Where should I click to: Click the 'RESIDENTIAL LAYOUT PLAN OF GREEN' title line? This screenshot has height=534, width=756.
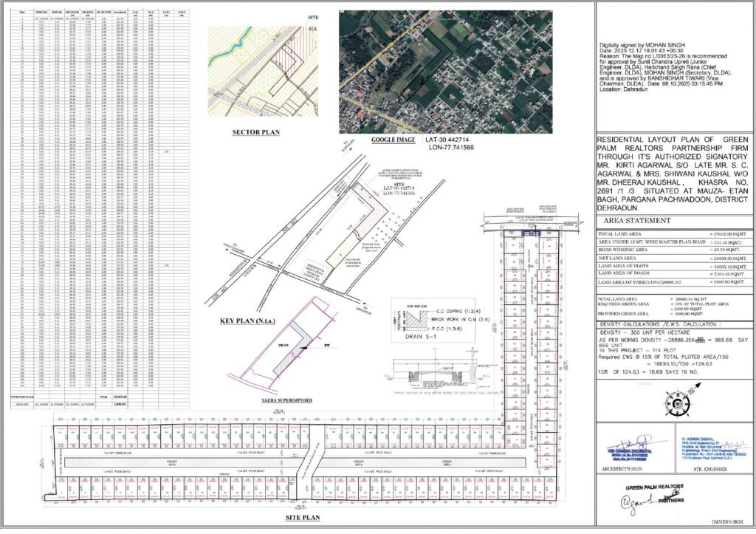pyautogui.click(x=673, y=140)
